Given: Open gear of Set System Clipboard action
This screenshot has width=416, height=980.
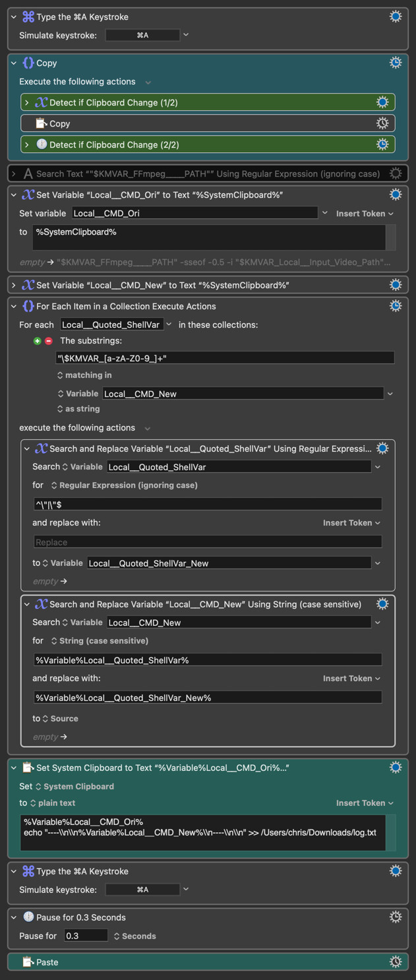Looking at the screenshot, I should coord(396,768).
